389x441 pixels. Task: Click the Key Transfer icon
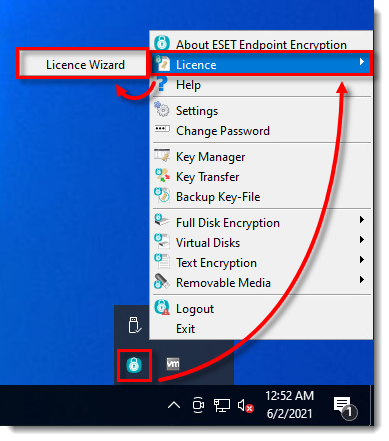[x=162, y=175]
